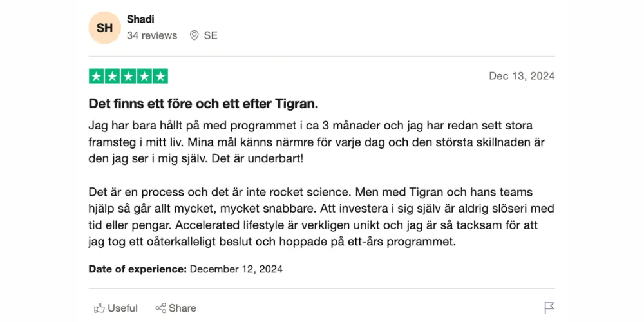Select the fifth green rating star
The image size is (644, 322).
160,76
